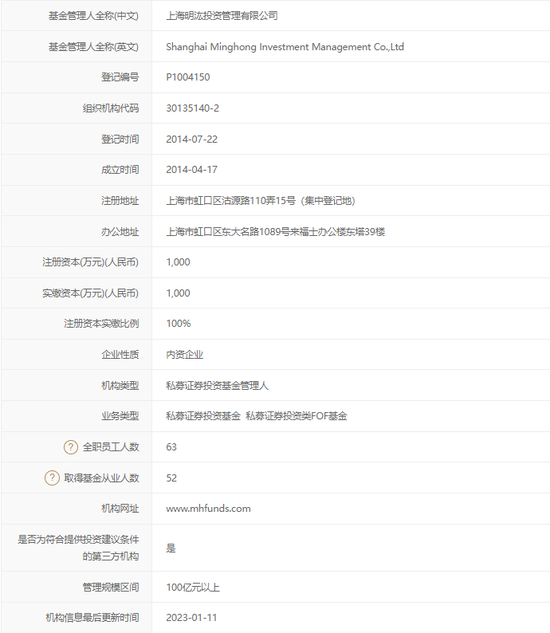Click the enterprise nature value 内资企业

pos(184,354)
